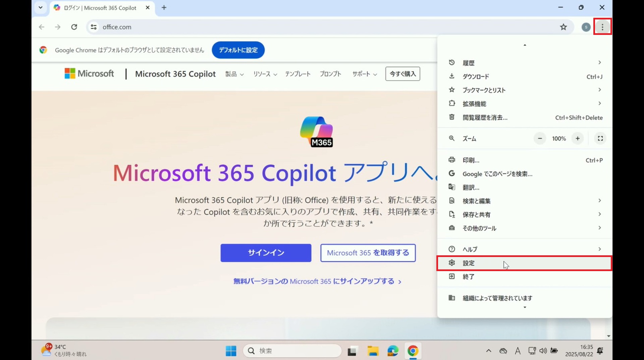Click the Microsoft logo in page header
The width and height of the screenshot is (644, 360).
coord(89,73)
